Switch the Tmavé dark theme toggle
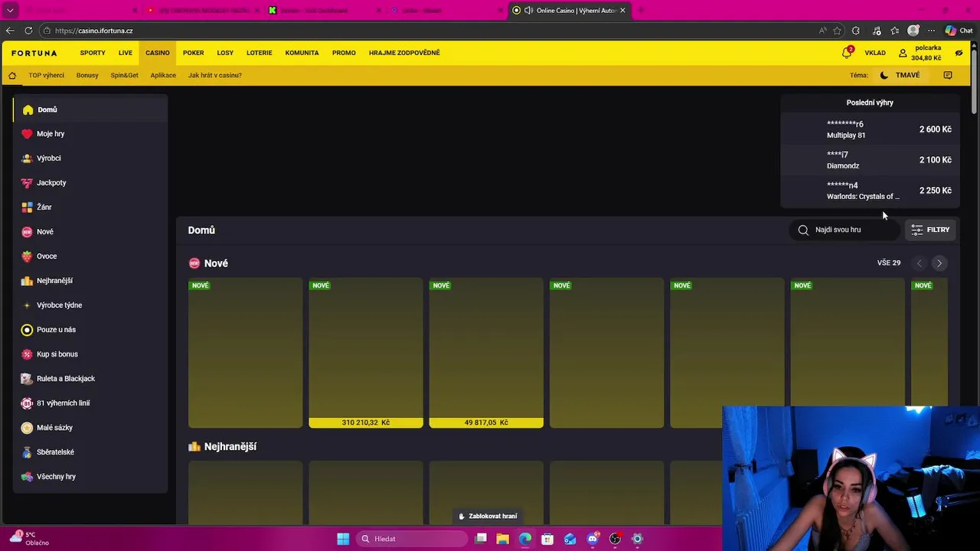This screenshot has height=551, width=980. click(x=900, y=75)
